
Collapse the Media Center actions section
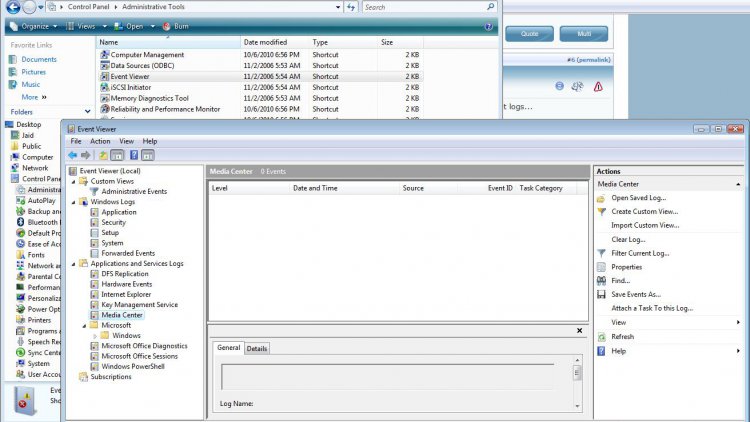738,184
